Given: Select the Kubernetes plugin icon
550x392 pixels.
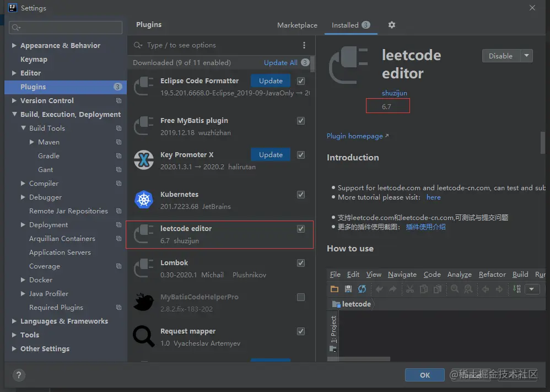Looking at the screenshot, I should pos(144,200).
